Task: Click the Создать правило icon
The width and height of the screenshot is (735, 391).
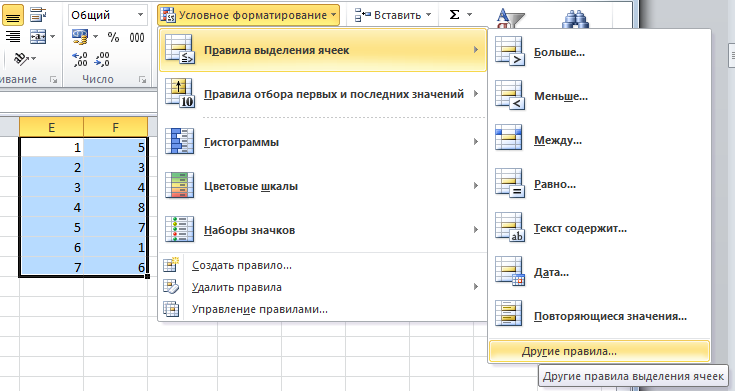Action: point(171,264)
